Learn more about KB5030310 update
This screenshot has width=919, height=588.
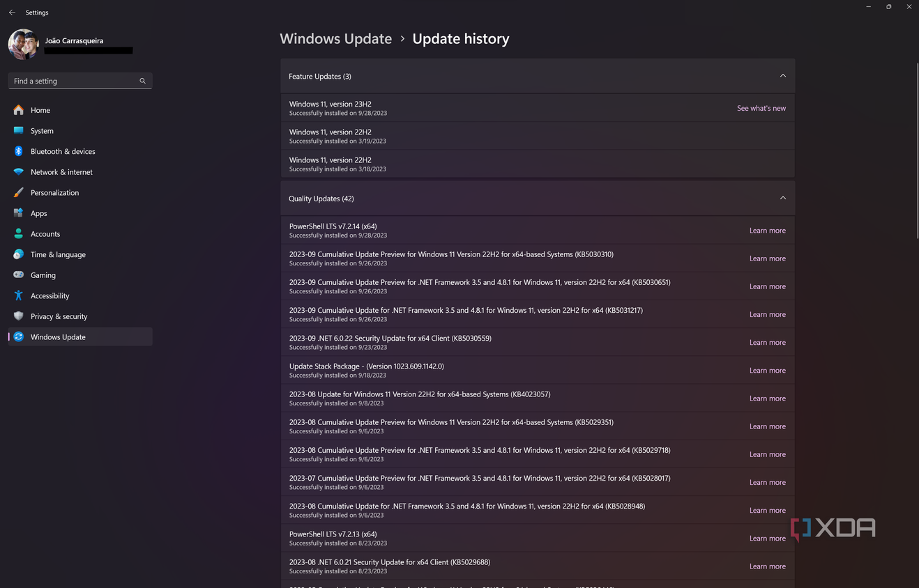point(767,258)
